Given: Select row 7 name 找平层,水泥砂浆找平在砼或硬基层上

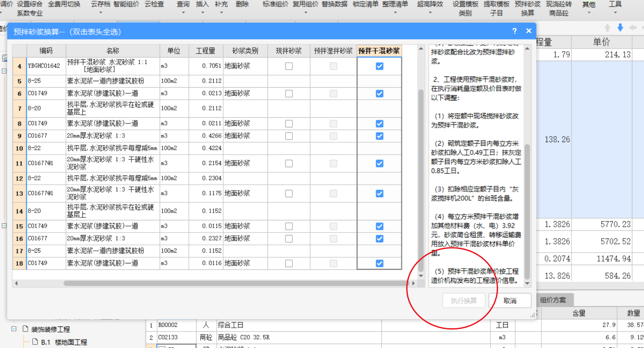Looking at the screenshot, I should point(113,108).
